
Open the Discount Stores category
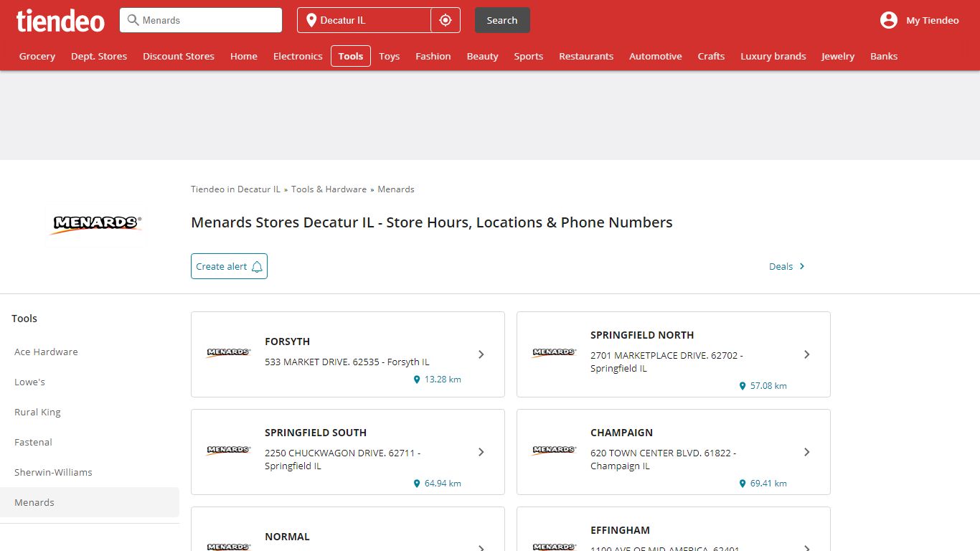pos(179,56)
